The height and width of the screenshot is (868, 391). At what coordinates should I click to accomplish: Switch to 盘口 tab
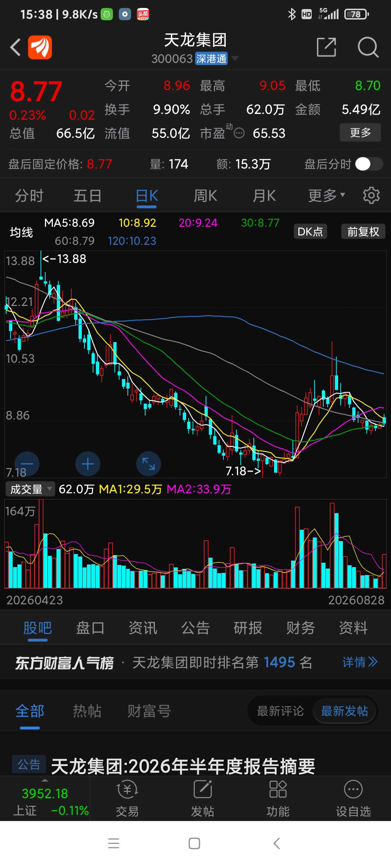click(x=90, y=628)
